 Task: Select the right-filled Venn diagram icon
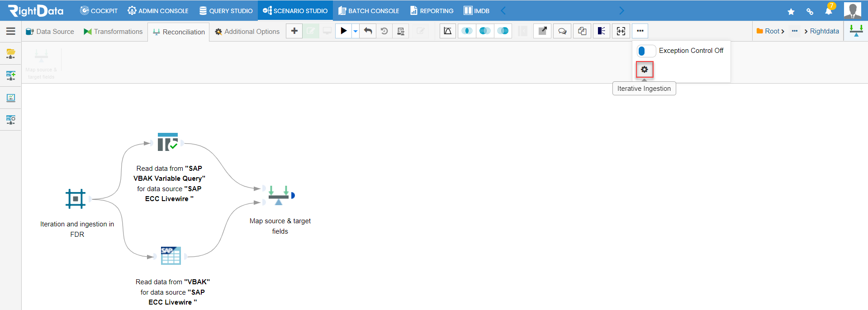(x=503, y=31)
